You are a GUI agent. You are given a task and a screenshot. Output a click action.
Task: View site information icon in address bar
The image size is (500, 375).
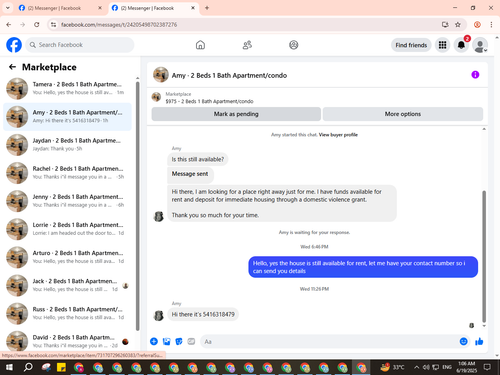54,25
